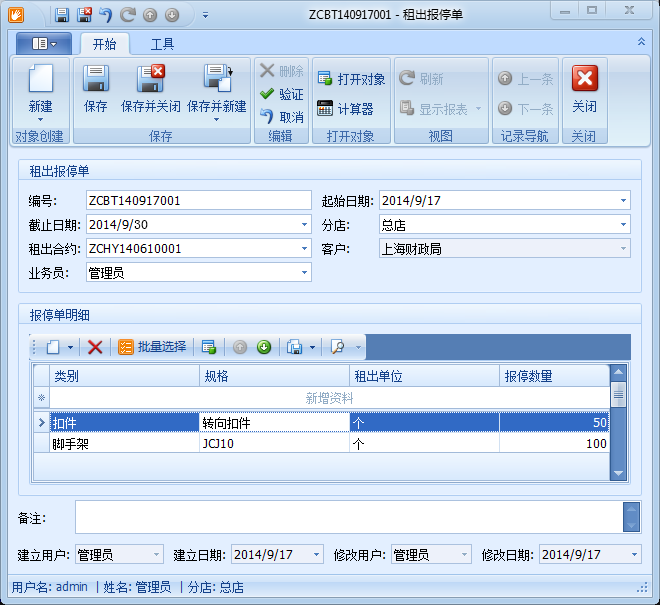
Task: Switch to the 开始 ribbon tab
Action: [104, 44]
